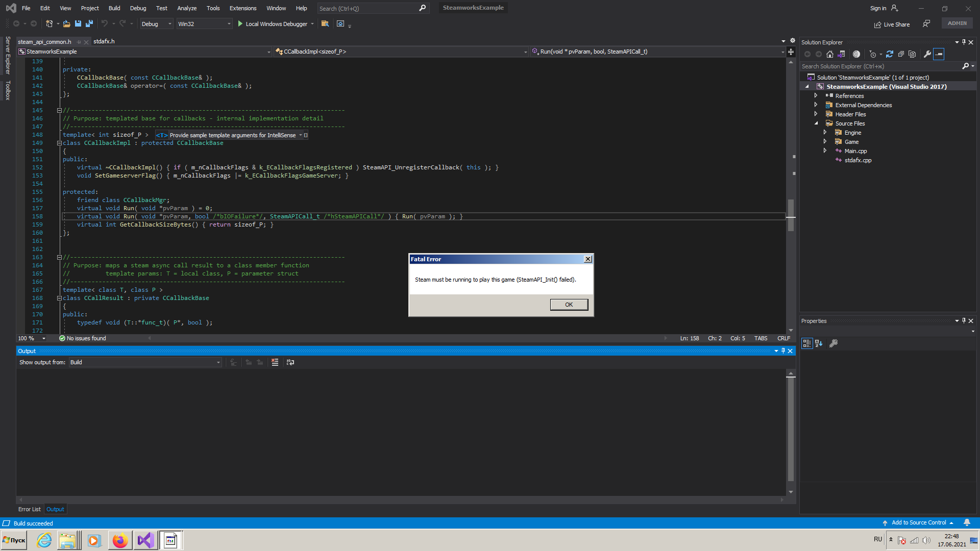The image size is (980, 551).
Task: Close the Fatal Error dialog with X
Action: (x=588, y=259)
